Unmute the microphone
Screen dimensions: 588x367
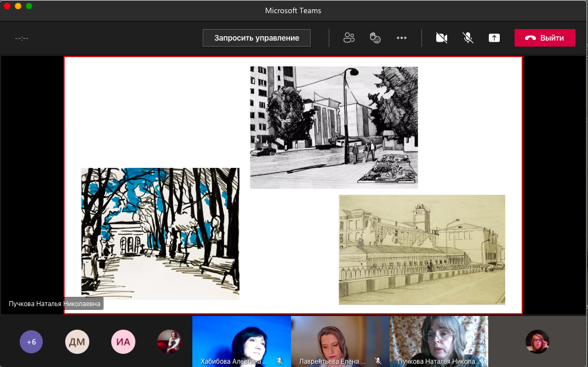point(468,38)
